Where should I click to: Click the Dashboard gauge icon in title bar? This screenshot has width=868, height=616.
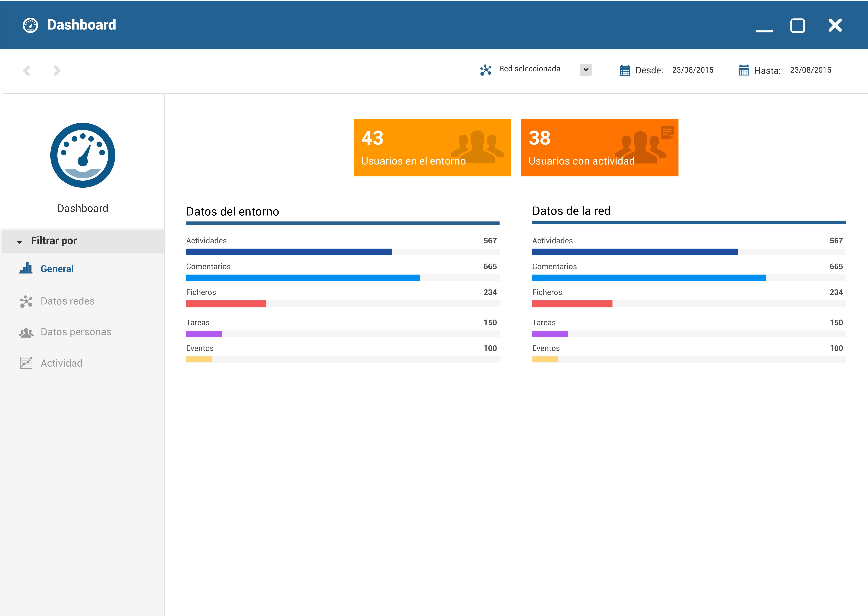[x=30, y=25]
